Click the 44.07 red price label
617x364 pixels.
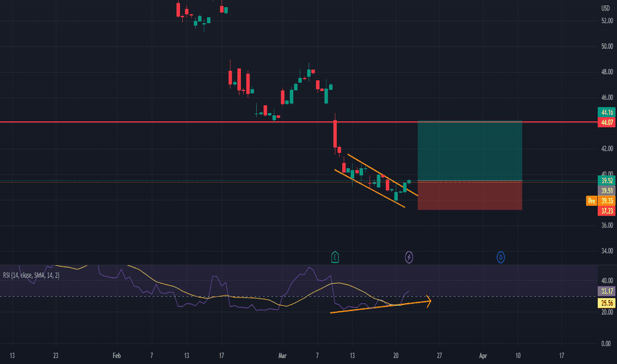tap(606, 122)
